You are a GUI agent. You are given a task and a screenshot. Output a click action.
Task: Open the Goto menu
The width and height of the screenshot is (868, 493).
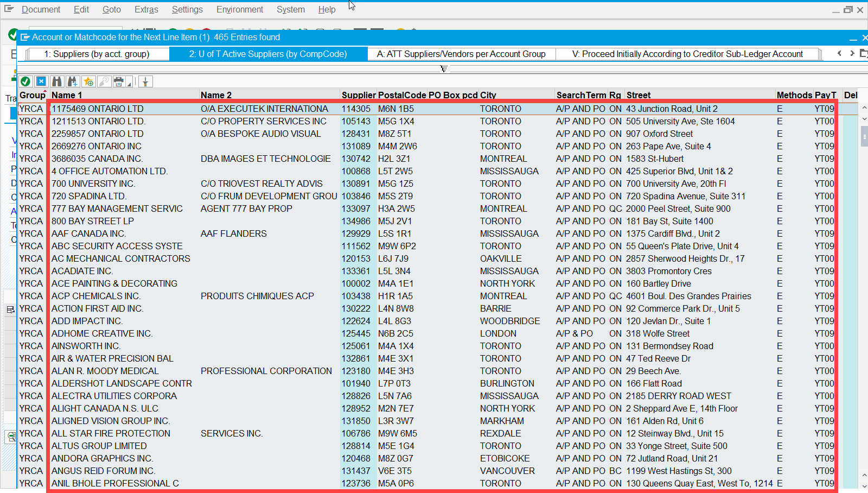coord(112,9)
